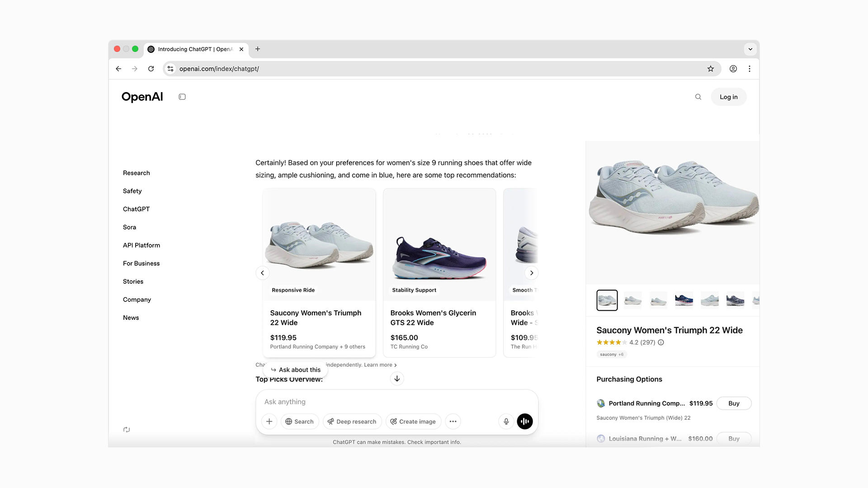The width and height of the screenshot is (868, 488).
Task: Click the Ask anything input field
Action: (x=380, y=402)
